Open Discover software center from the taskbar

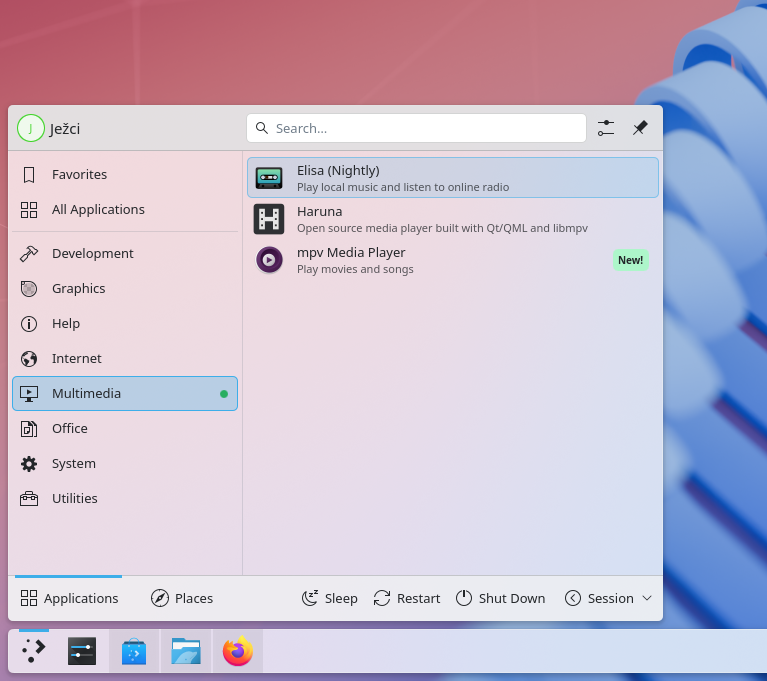(134, 651)
